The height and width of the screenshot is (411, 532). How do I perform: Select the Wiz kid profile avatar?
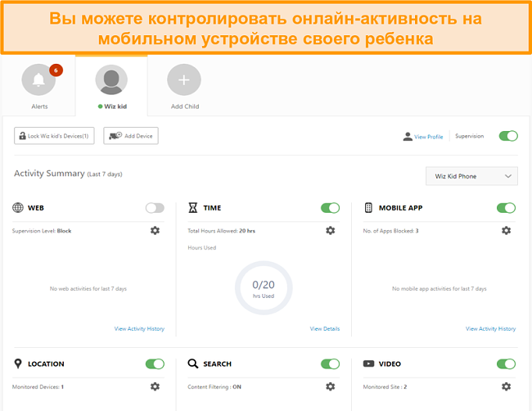[111, 79]
